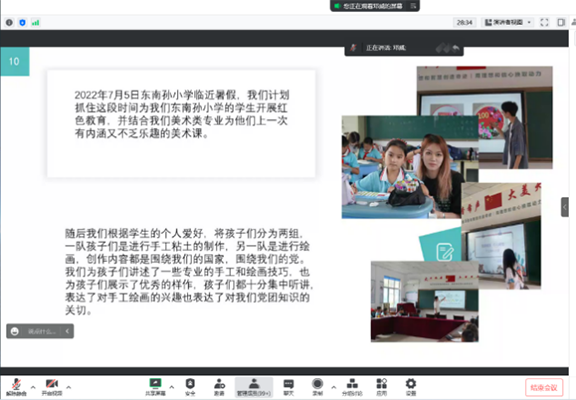Start recording with the Record button

[317, 386]
